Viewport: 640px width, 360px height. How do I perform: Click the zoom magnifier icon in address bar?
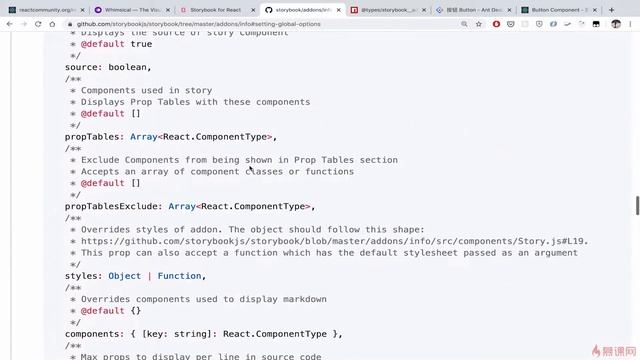pyautogui.click(x=464, y=24)
